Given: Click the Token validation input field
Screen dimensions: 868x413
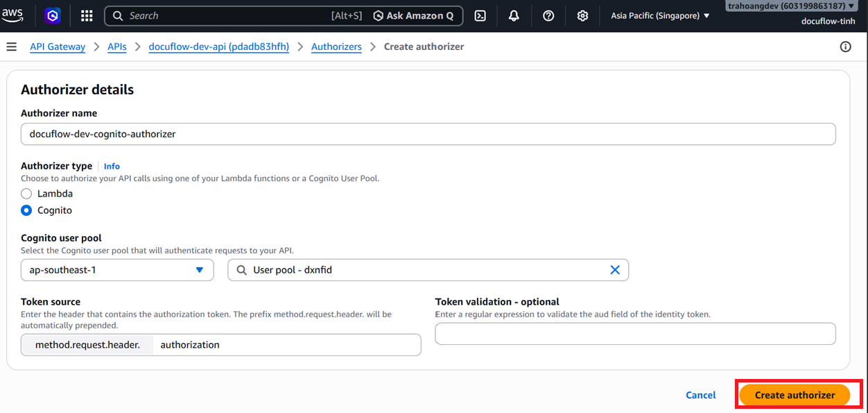Looking at the screenshot, I should click(635, 334).
